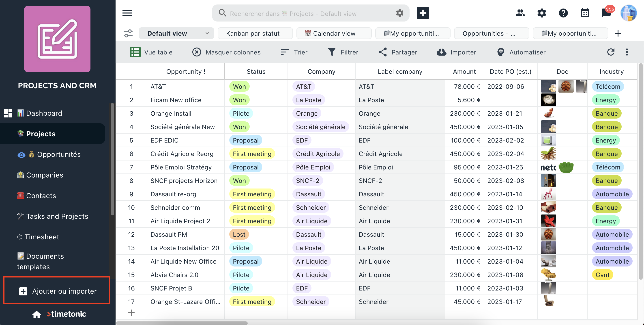
Task: Click the Gvnt industry tag in row 15
Action: coord(602,275)
